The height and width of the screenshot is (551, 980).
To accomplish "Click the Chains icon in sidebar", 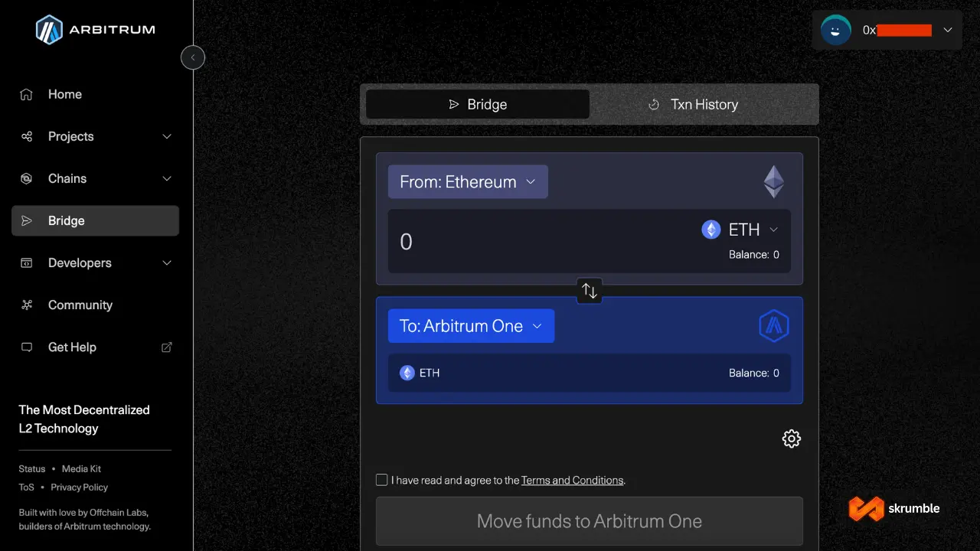I will (27, 178).
